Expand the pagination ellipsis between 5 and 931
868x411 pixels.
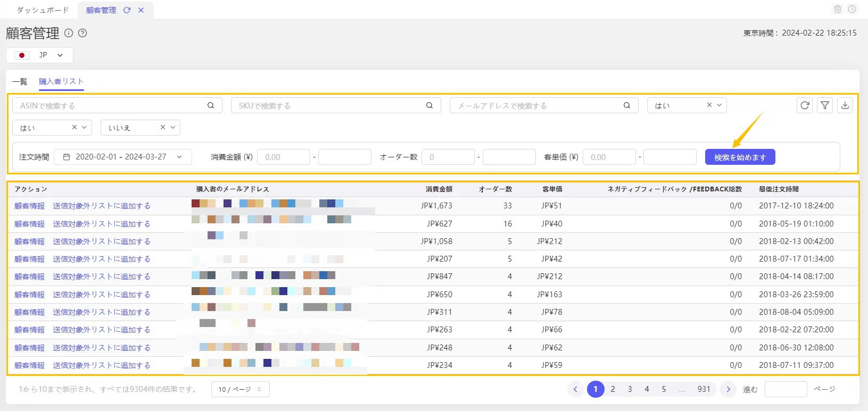tap(682, 390)
